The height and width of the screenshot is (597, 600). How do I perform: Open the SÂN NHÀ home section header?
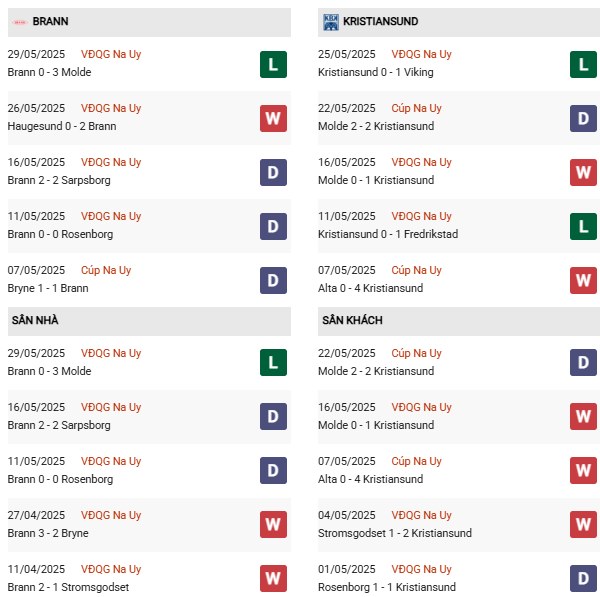[34, 320]
